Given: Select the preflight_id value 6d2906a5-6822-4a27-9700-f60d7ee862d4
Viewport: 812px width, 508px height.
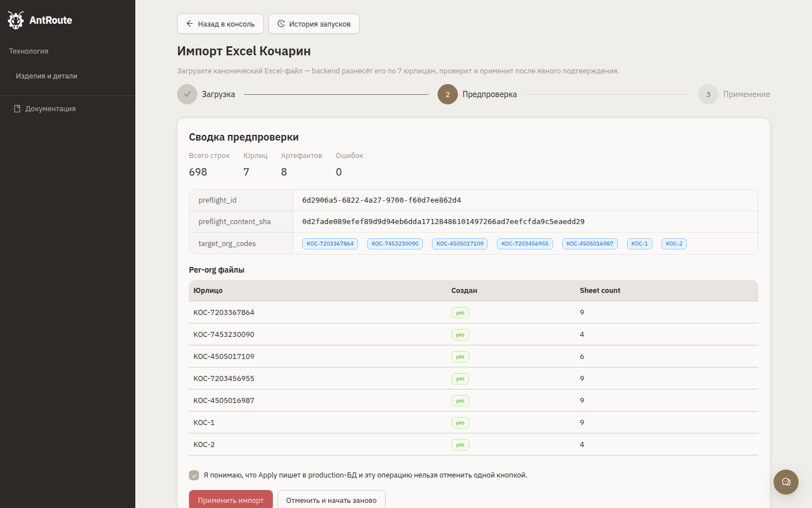Looking at the screenshot, I should (x=382, y=200).
